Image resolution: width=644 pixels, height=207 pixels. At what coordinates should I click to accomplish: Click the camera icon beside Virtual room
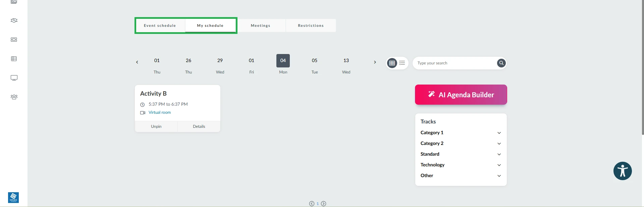coord(143,113)
